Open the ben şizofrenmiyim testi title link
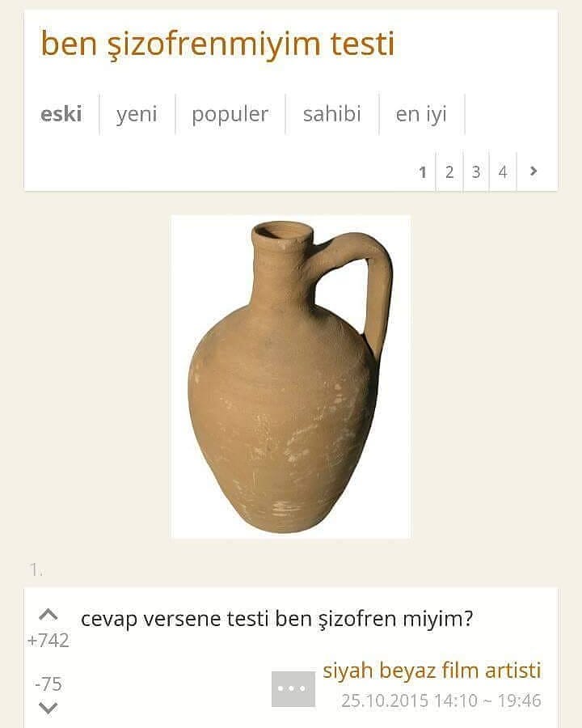Image resolution: width=582 pixels, height=728 pixels. pos(217,44)
